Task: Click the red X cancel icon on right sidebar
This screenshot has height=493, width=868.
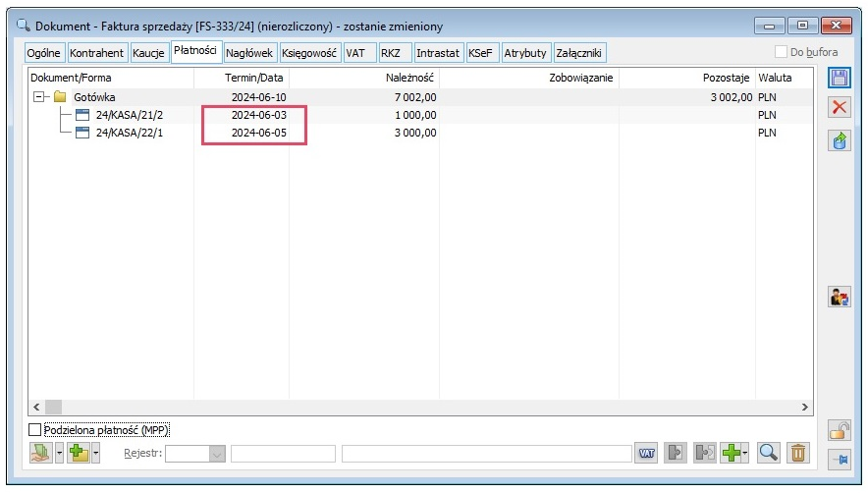Action: [x=840, y=107]
